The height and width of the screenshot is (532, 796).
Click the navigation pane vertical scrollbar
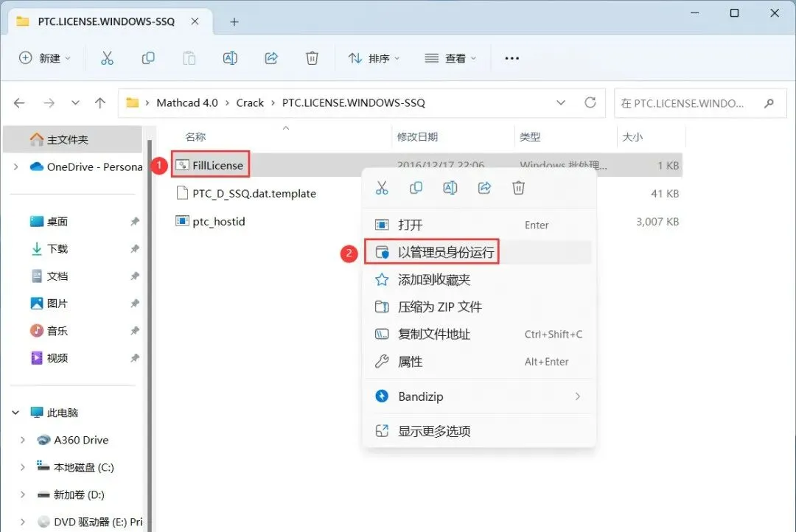click(150, 335)
